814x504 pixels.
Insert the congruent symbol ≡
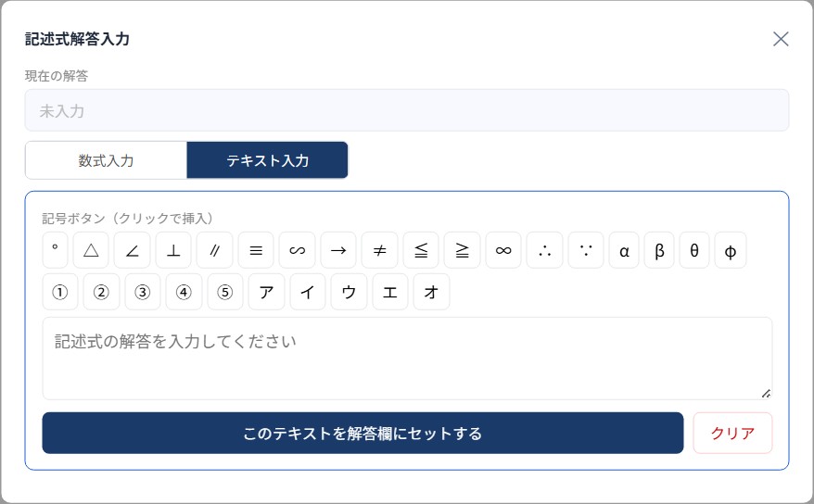pyautogui.click(x=256, y=250)
